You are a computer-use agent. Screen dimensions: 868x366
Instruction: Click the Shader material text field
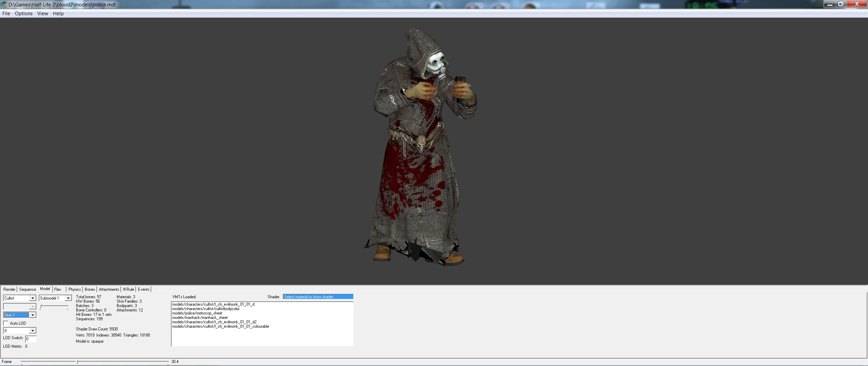click(318, 297)
